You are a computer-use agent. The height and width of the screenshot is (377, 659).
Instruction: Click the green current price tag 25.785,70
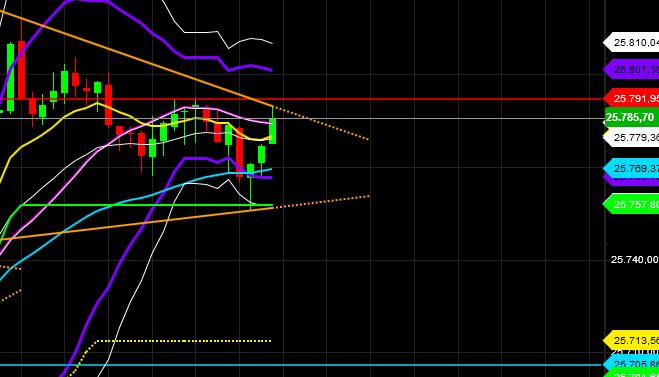[x=632, y=117]
